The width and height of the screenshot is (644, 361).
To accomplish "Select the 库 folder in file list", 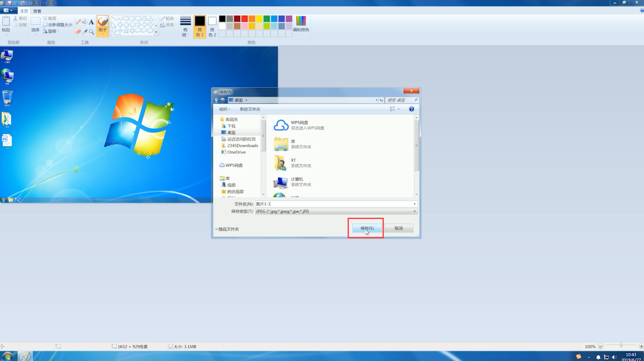I will coord(292,144).
